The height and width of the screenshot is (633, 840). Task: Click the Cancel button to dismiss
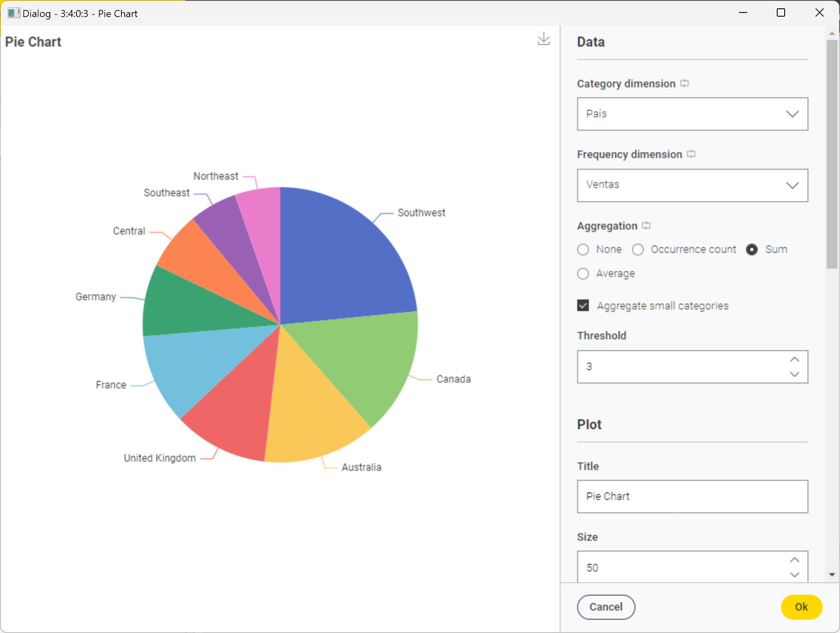pos(605,606)
